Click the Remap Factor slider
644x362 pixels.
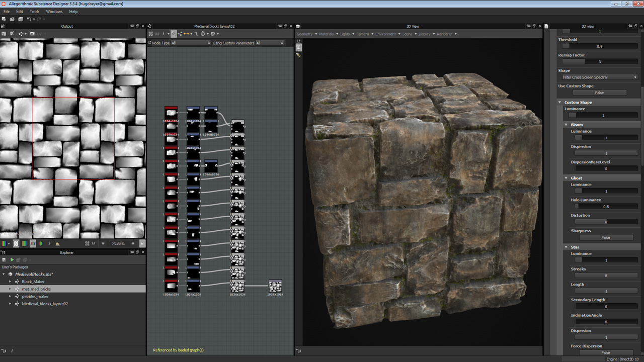[599, 62]
